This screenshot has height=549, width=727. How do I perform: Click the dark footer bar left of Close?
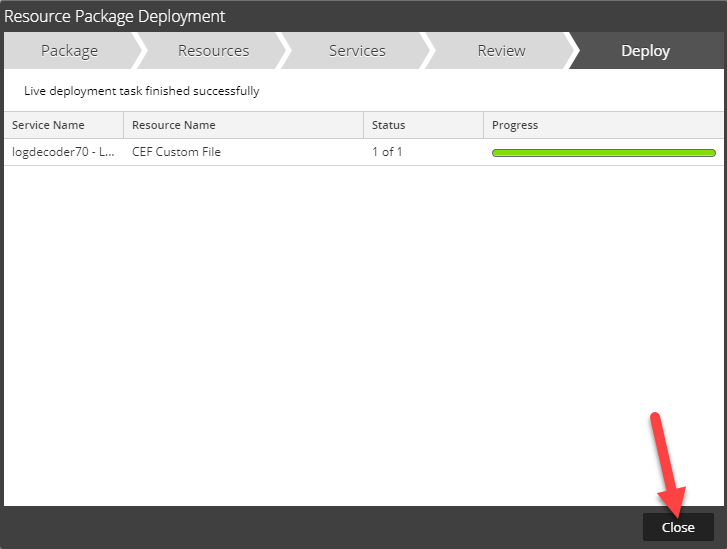point(320,527)
